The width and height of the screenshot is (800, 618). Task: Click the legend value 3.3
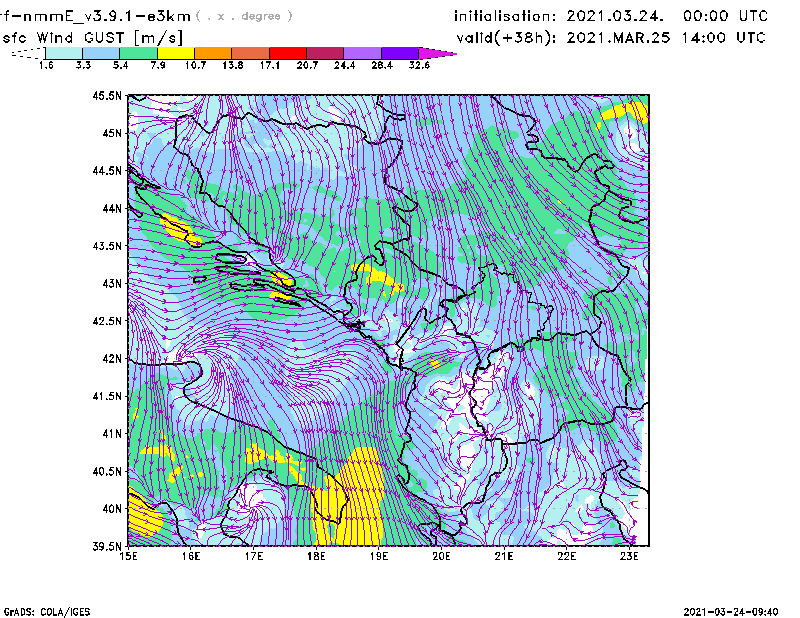pyautogui.click(x=83, y=65)
